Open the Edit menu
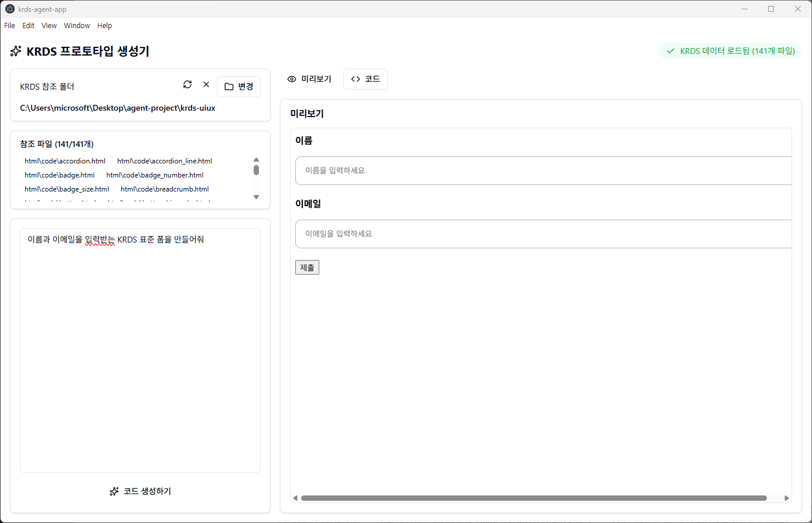The image size is (812, 523). [28, 26]
